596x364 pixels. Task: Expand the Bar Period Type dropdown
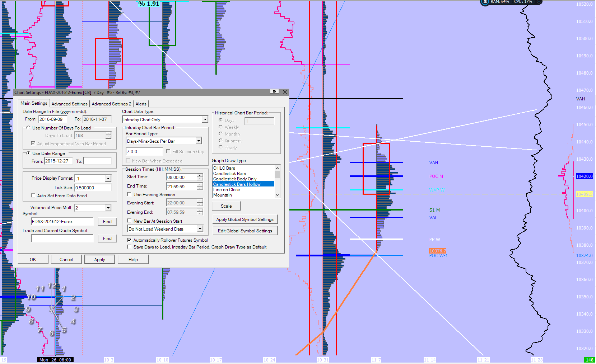click(199, 141)
